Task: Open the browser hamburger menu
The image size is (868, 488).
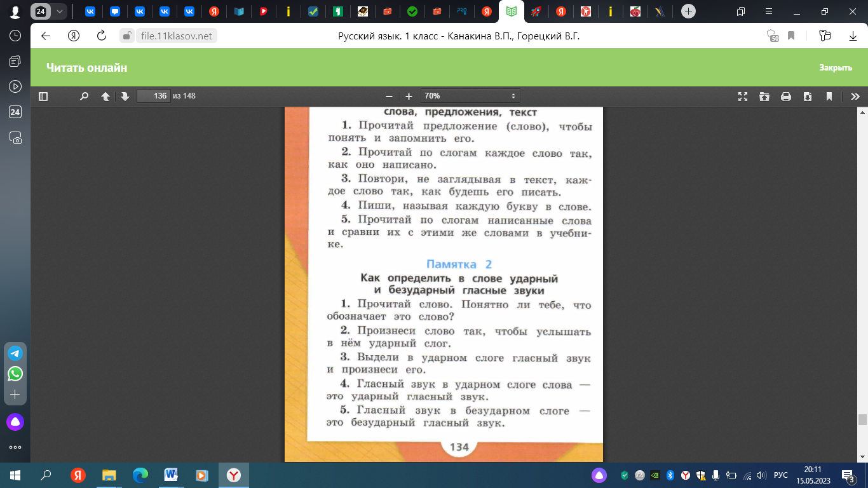Action: click(768, 11)
